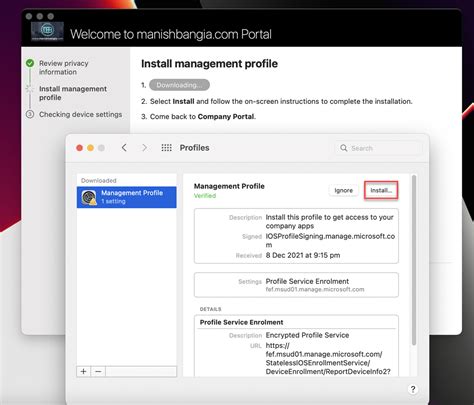Click the Downloaded section label
Screen dimensions: 474x405
[99, 180]
